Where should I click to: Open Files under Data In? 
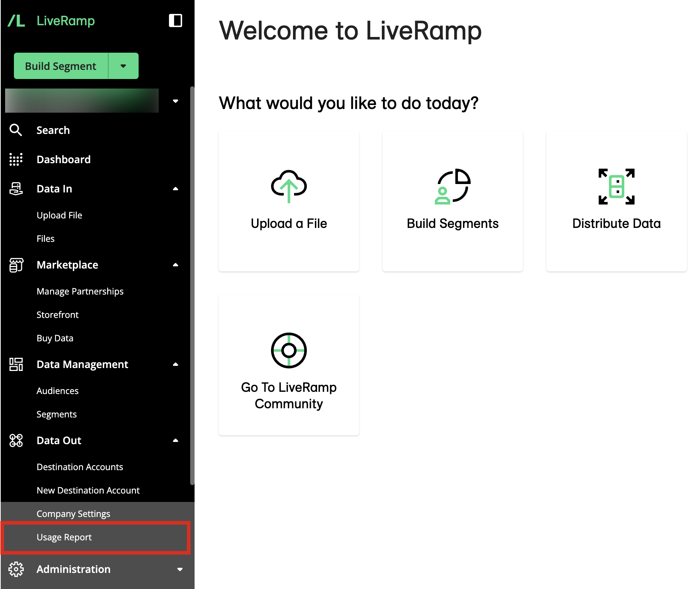pos(45,239)
